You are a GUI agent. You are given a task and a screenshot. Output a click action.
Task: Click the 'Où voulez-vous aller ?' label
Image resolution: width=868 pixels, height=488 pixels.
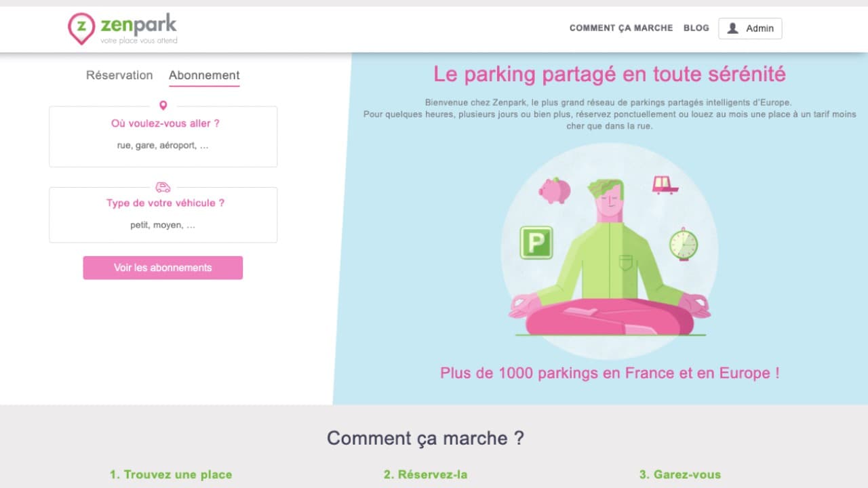pyautogui.click(x=165, y=123)
